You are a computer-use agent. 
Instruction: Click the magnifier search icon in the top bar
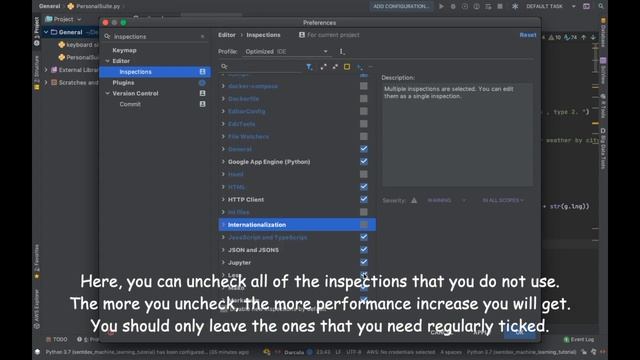601,6
